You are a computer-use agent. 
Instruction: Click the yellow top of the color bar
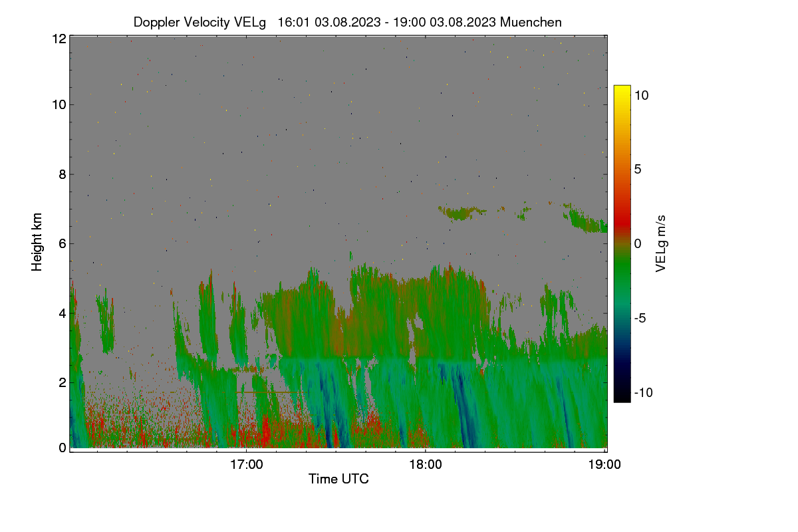(622, 90)
